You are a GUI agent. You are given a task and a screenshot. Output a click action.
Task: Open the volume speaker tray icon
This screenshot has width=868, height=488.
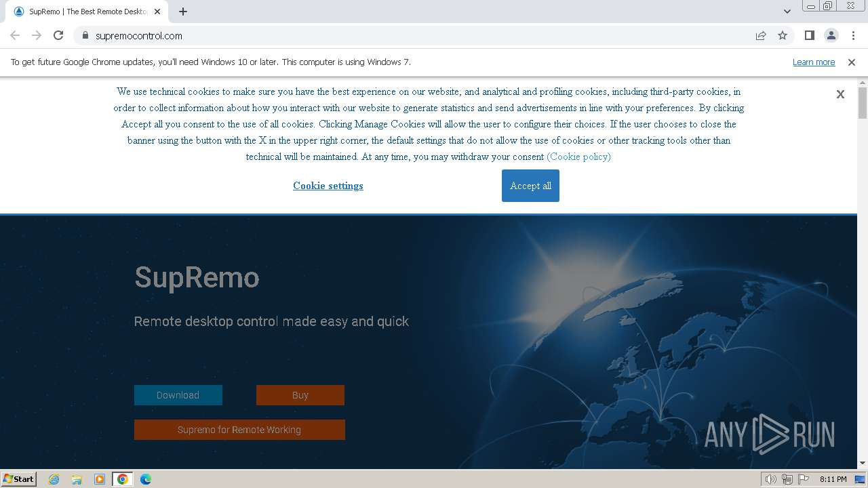[x=770, y=479]
